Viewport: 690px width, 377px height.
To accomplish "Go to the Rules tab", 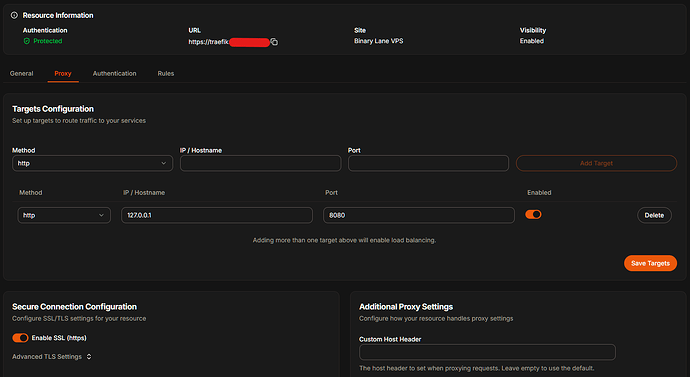I will [x=166, y=73].
